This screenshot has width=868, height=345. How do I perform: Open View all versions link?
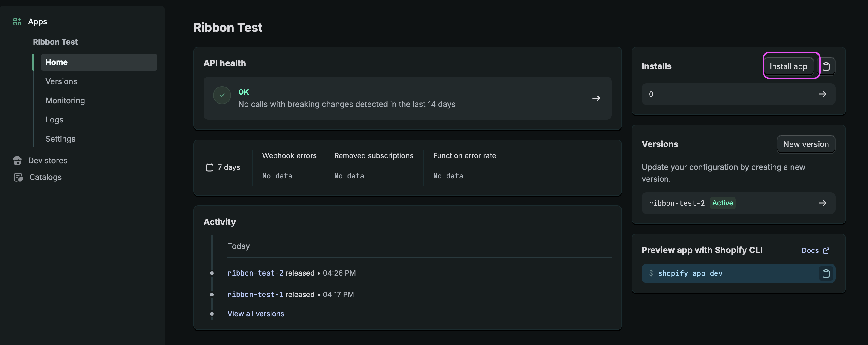point(255,313)
